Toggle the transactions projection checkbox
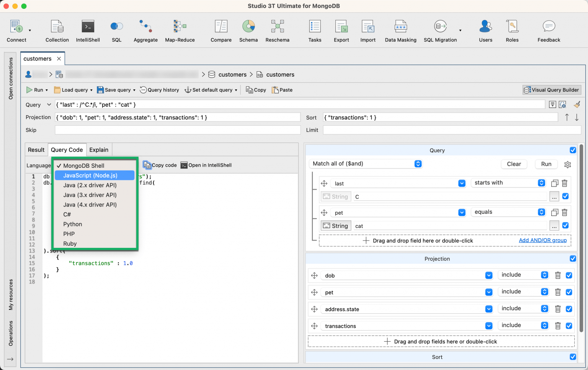This screenshot has height=370, width=588. click(569, 326)
